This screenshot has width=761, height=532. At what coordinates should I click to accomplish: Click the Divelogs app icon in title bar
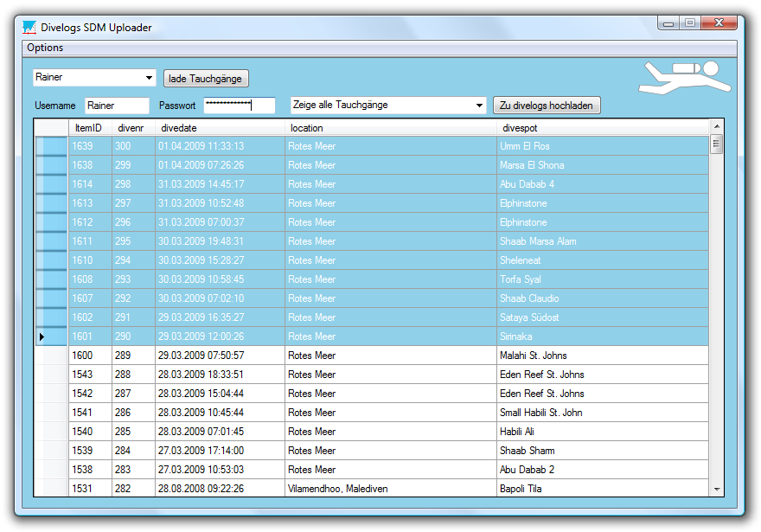[29, 28]
